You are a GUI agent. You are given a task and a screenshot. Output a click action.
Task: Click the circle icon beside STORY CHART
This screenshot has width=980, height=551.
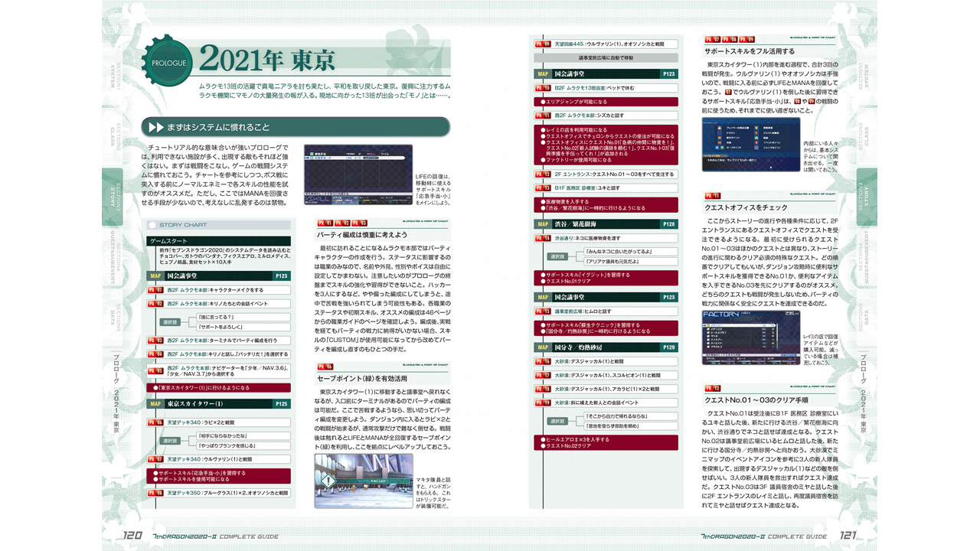152,225
